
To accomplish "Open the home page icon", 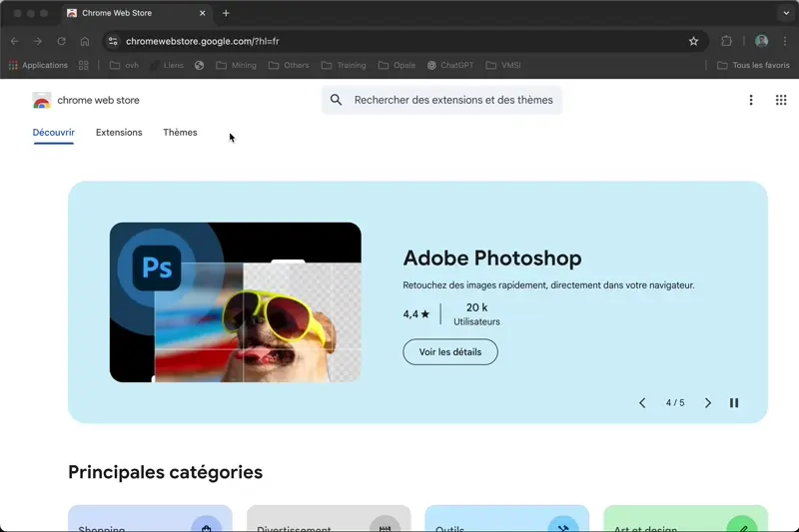I will (85, 41).
